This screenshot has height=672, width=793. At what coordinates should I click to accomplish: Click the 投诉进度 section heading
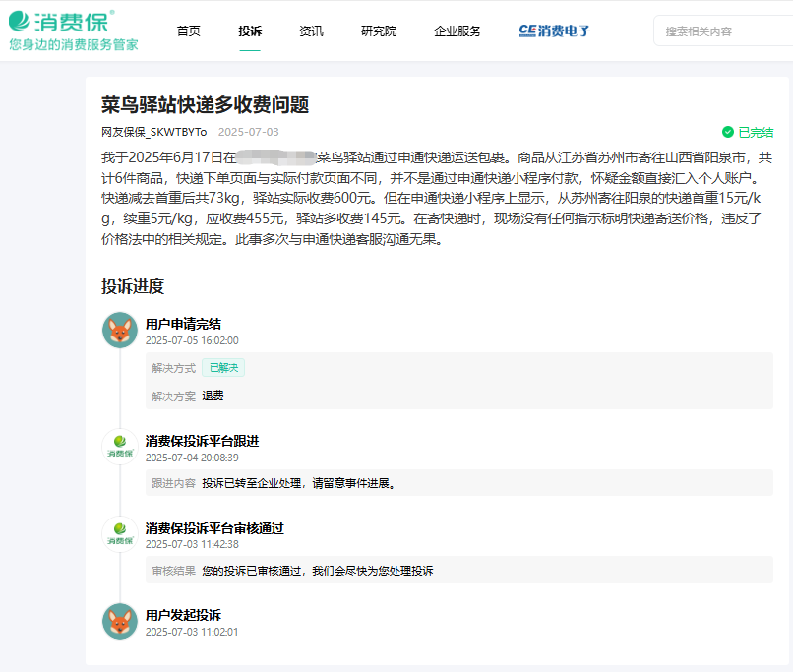point(133,286)
